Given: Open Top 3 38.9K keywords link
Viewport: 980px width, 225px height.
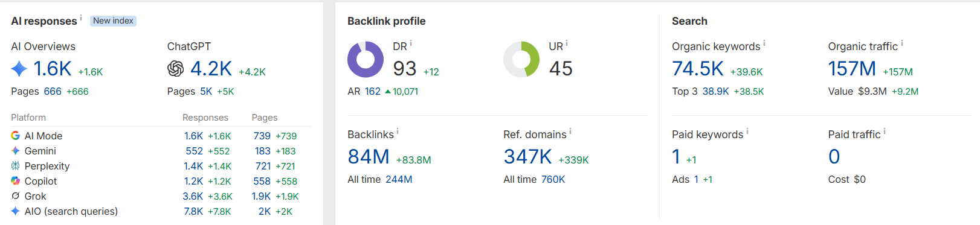Looking at the screenshot, I should point(715,92).
